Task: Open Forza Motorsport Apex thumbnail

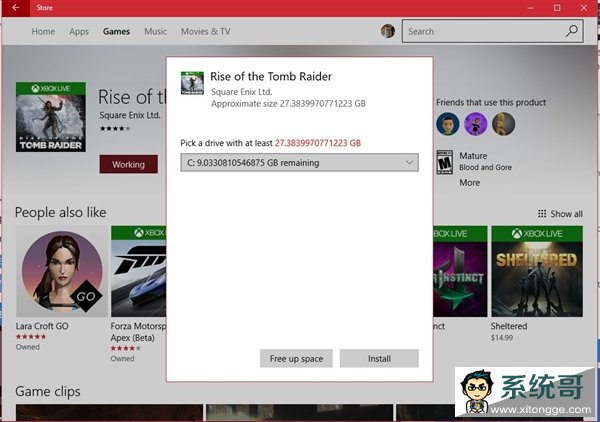Action: click(x=139, y=271)
